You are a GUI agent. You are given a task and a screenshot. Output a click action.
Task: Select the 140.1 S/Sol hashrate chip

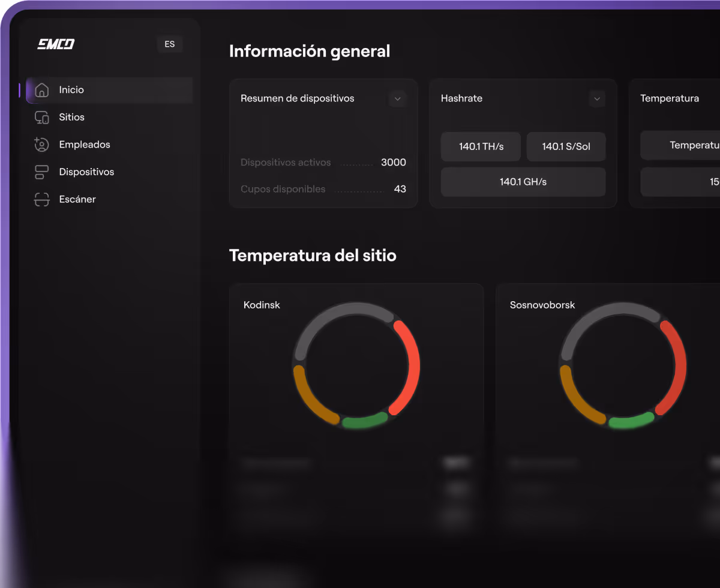point(566,146)
